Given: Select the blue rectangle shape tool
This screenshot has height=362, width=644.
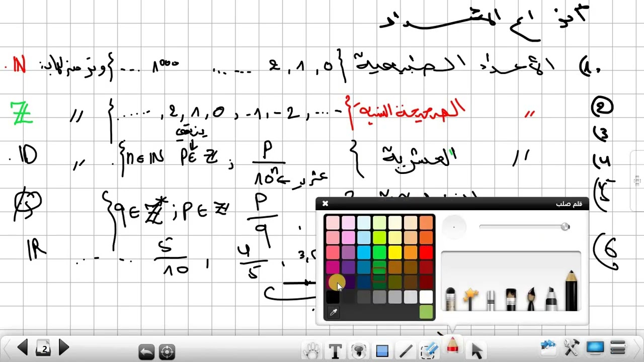Looking at the screenshot, I should coord(382,350).
